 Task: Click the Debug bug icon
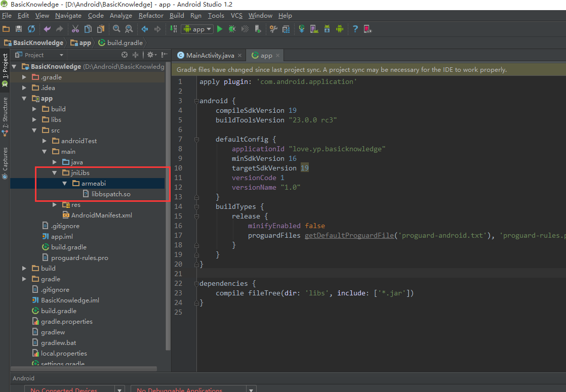tap(232, 29)
